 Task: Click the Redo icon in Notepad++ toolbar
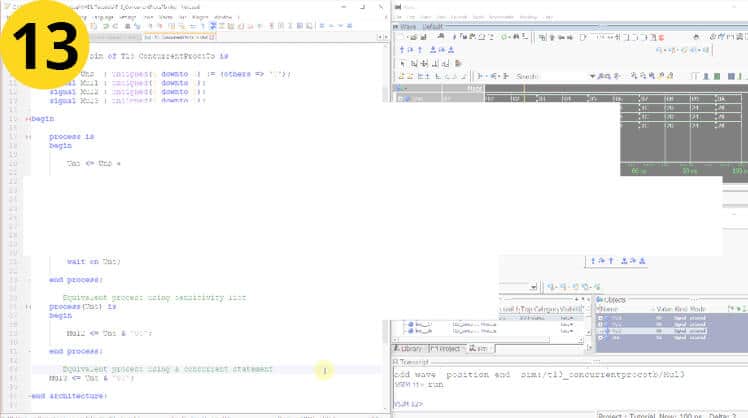(x=115, y=26)
